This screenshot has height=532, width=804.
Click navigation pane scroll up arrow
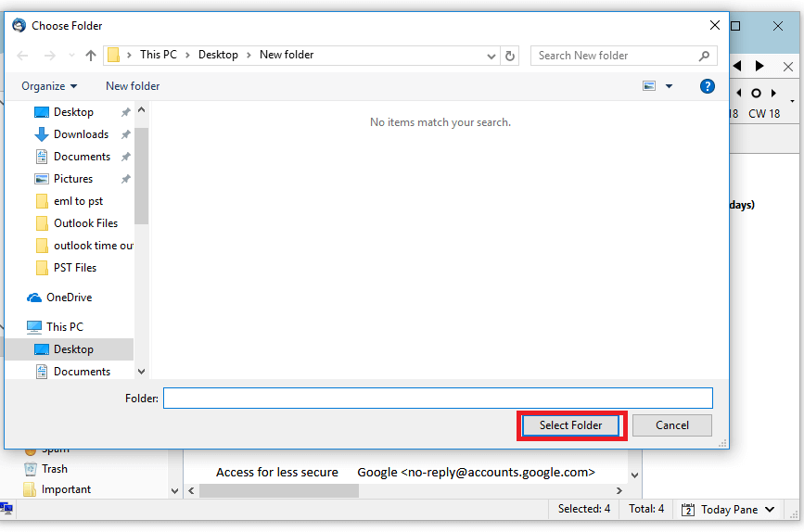click(x=142, y=110)
